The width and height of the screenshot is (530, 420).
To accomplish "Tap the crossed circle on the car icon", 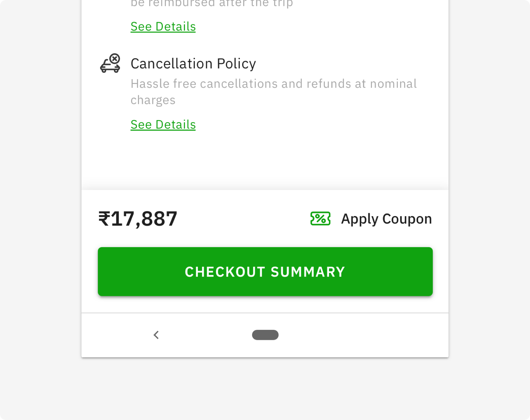I will coord(115,59).
